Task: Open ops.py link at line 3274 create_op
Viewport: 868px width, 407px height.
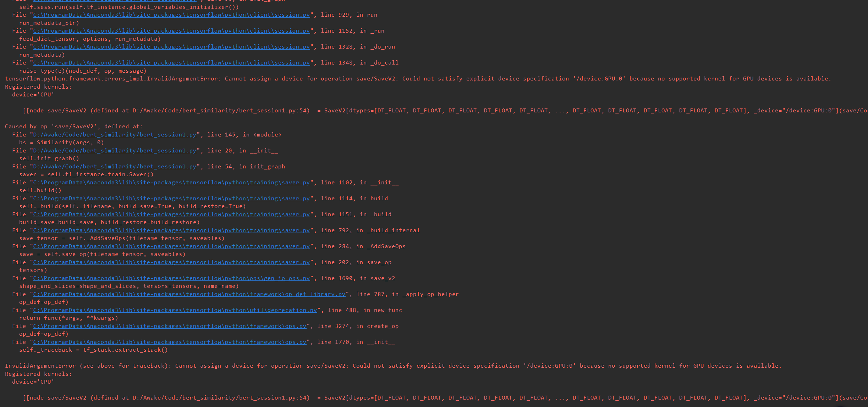Action: click(x=169, y=326)
